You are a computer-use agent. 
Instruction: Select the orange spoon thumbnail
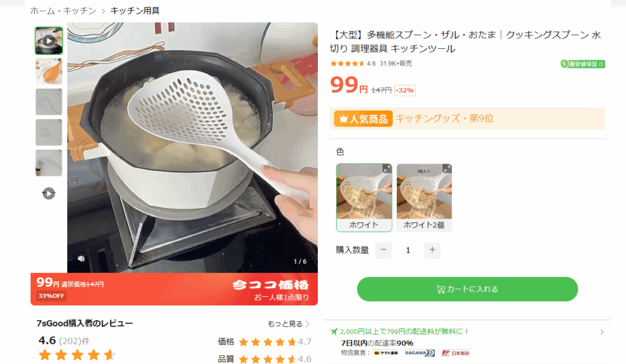tap(49, 71)
